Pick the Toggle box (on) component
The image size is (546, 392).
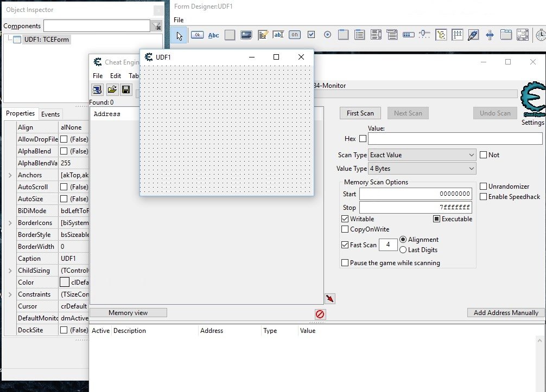(x=294, y=35)
